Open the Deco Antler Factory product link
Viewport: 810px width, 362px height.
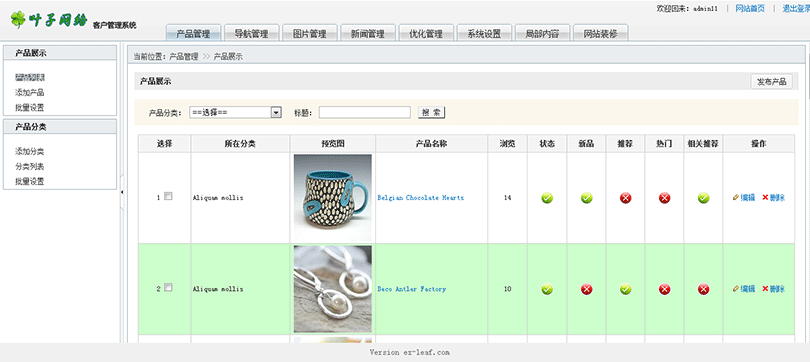pyautogui.click(x=412, y=289)
